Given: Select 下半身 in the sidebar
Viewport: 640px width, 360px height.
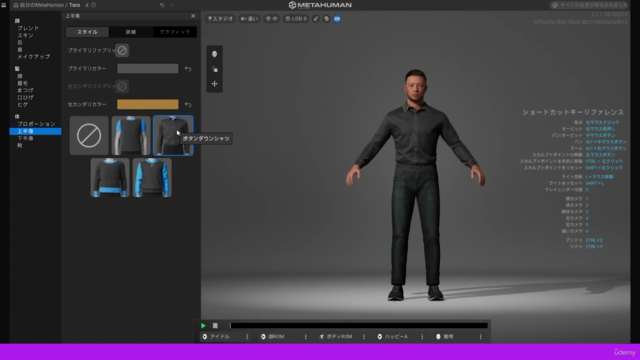Looking at the screenshot, I should [25, 138].
